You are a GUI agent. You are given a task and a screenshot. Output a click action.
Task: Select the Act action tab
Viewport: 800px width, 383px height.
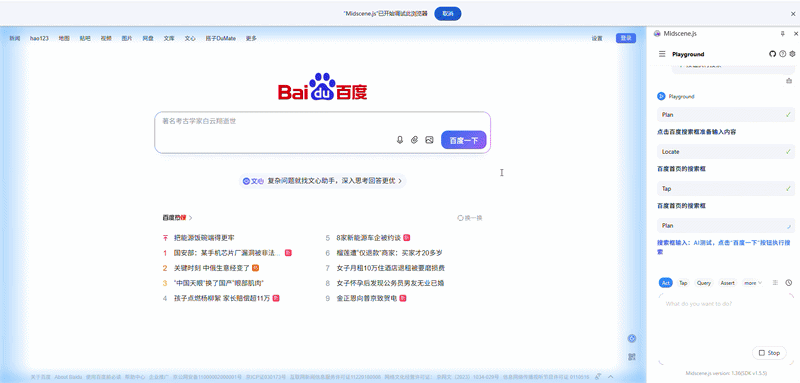point(666,283)
